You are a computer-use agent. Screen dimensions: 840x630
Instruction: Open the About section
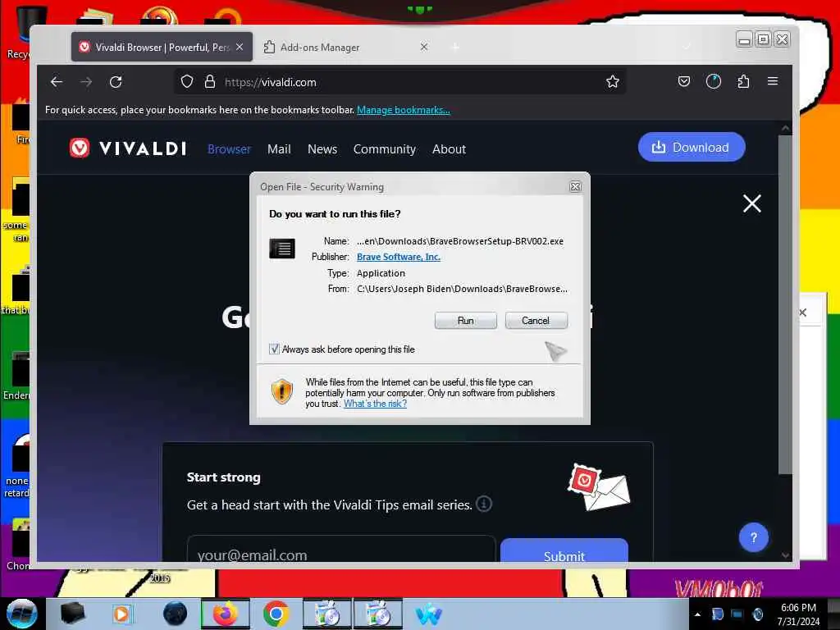[449, 149]
